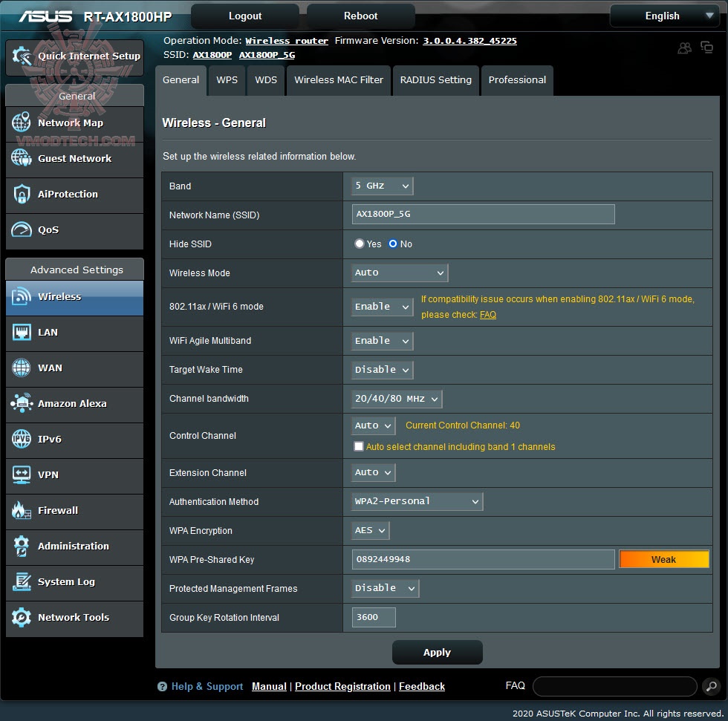
Task: Open Channel bandwidth dropdown
Action: coord(397,399)
